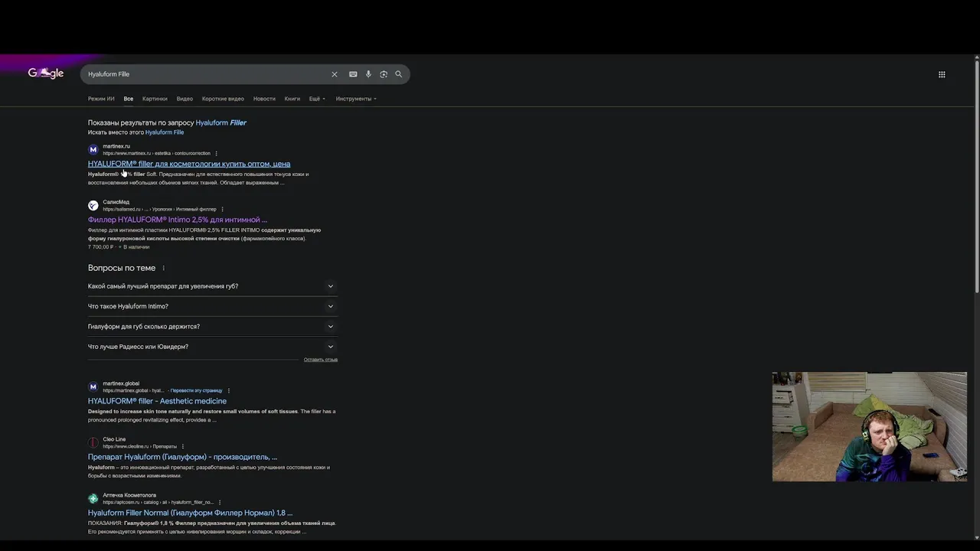Click Оставить отзыв feedback link
Screen dimensions: 980x551
tap(321, 360)
